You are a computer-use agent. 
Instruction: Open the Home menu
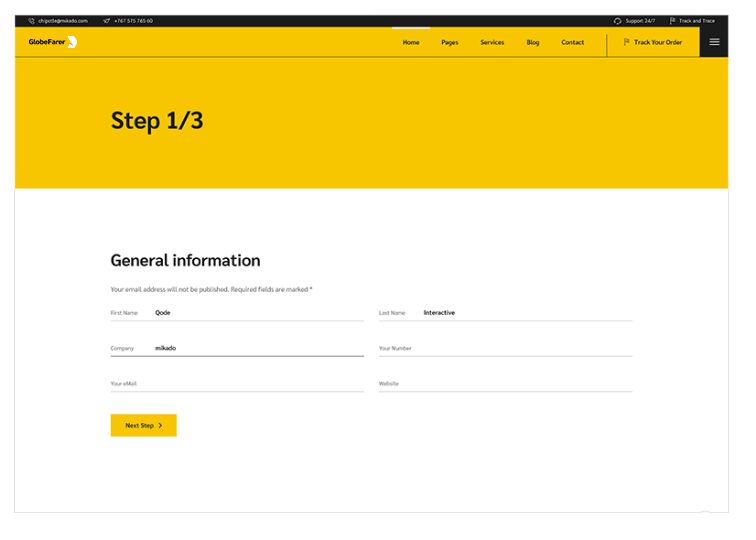click(411, 43)
